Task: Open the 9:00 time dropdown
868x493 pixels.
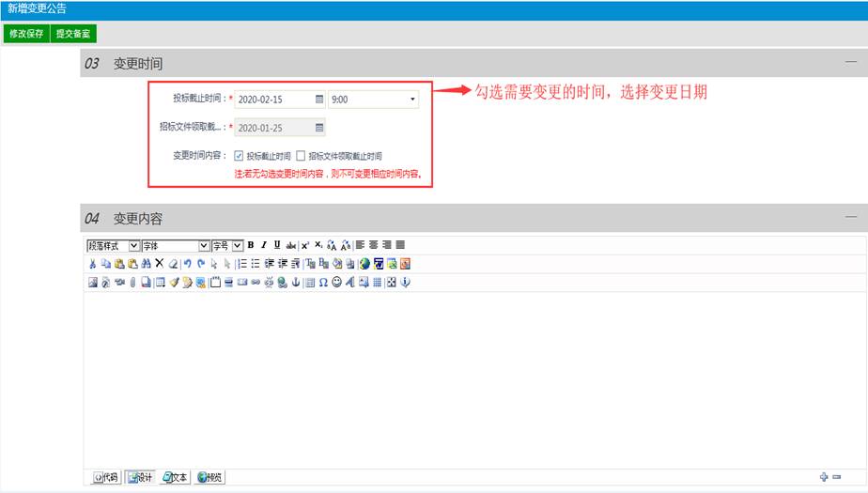Action: tap(411, 99)
